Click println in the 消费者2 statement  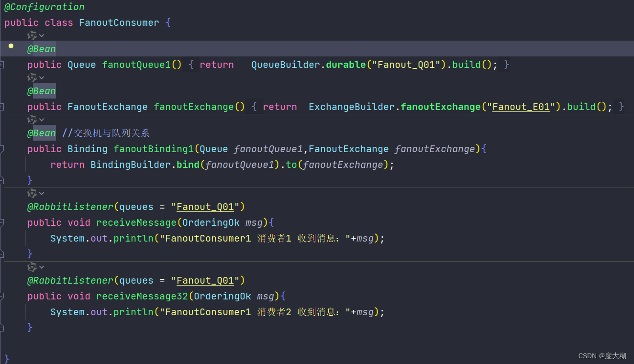click(133, 312)
